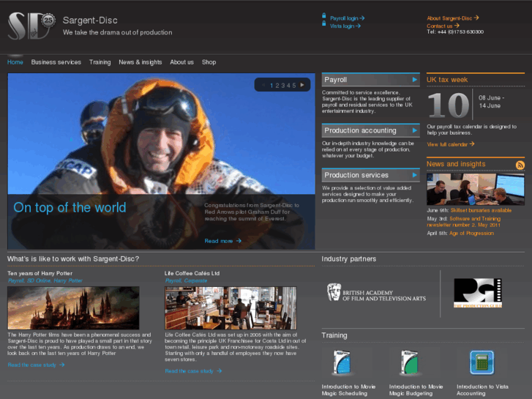Screen dimensions: 532x399
Task: Open the Shop menu item
Action: coord(209,62)
